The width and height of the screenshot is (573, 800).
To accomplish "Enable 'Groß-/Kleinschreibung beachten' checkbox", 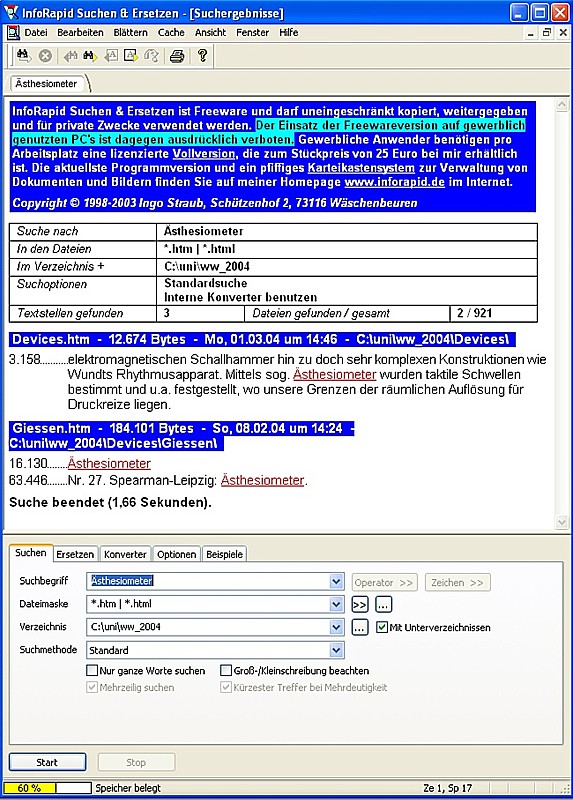I will [x=226, y=670].
